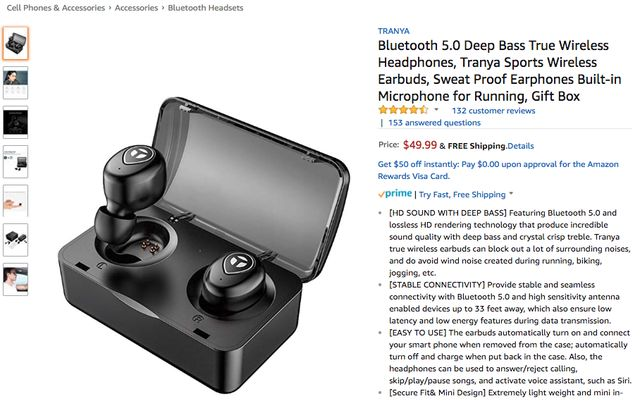The height and width of the screenshot is (401, 640).
Task: Open the Accessories breadcrumb category
Action: pos(136,8)
